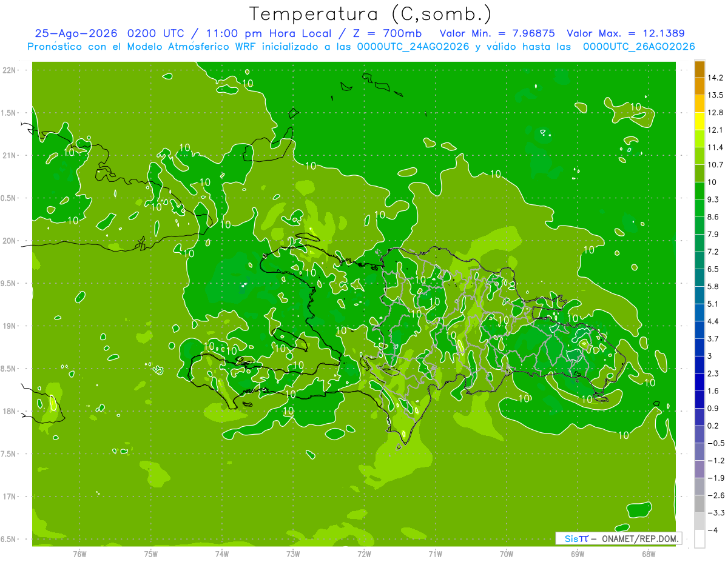Click legend value '8.6'
Viewport: 728px width, 562px height.
coord(713,217)
